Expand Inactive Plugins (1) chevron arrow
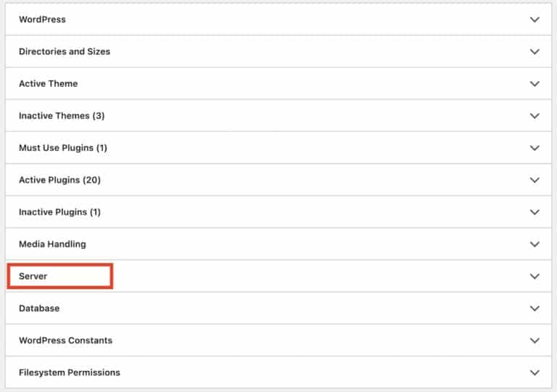 pos(535,212)
